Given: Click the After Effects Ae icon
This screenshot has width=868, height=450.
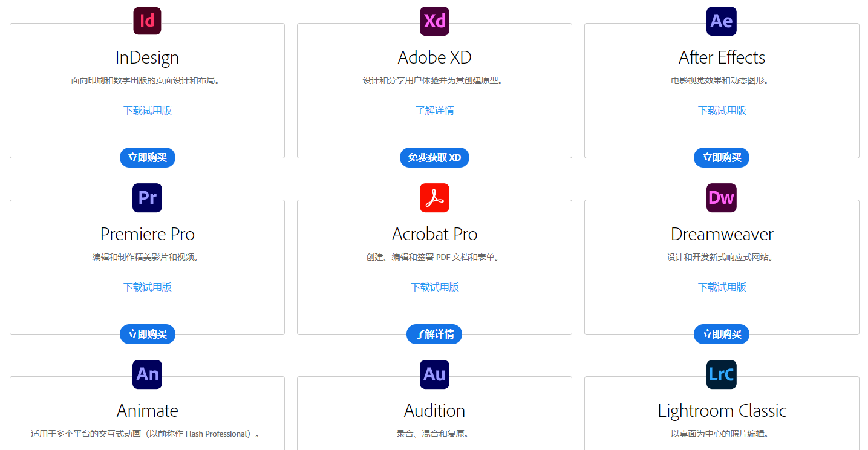Looking at the screenshot, I should click(x=722, y=21).
